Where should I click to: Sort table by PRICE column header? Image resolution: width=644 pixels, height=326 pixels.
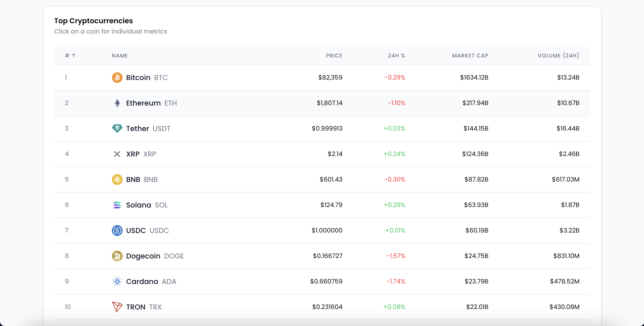(x=334, y=55)
